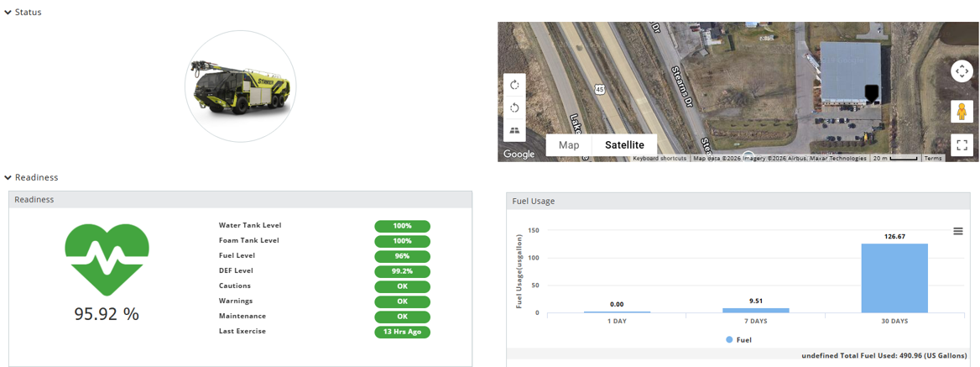
Task: Toggle the Fuel legend series
Action: (x=738, y=340)
